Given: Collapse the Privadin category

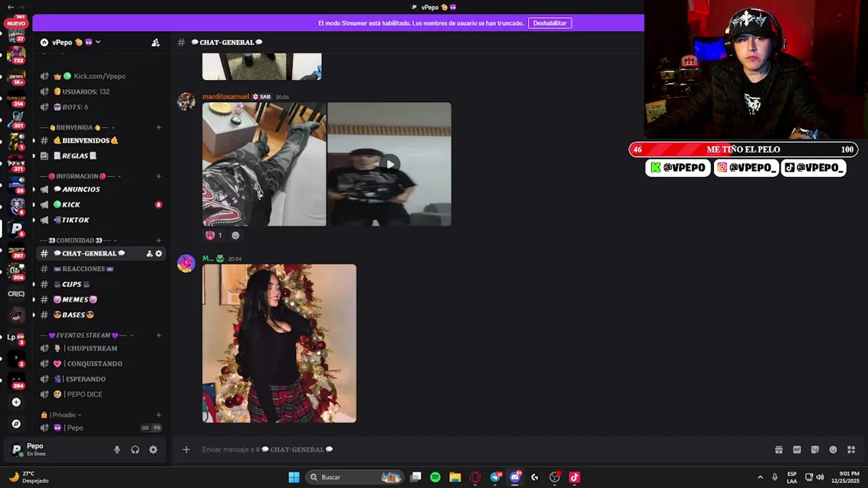Looking at the screenshot, I should coord(61,415).
